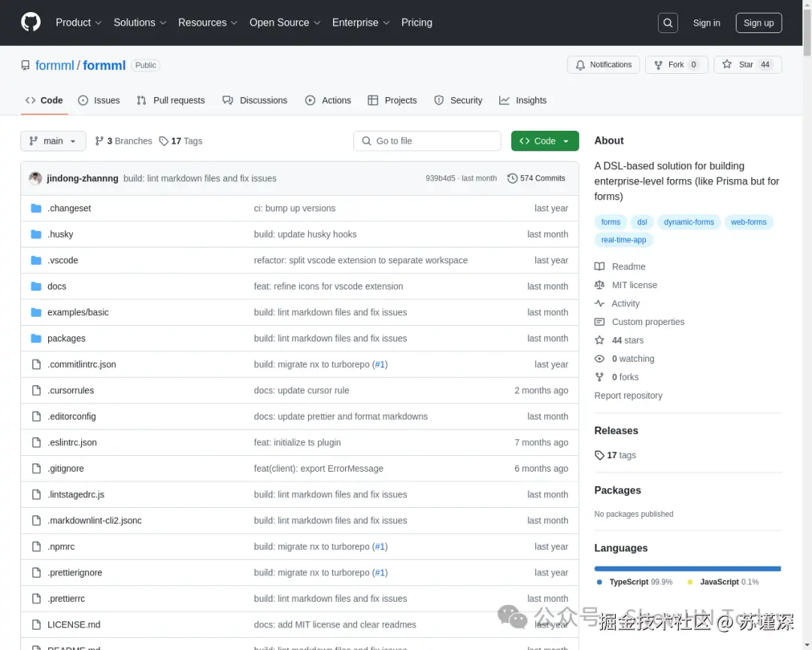Click the star icon beside 44 stars
Screen dimensions: 812x650
pos(599,340)
